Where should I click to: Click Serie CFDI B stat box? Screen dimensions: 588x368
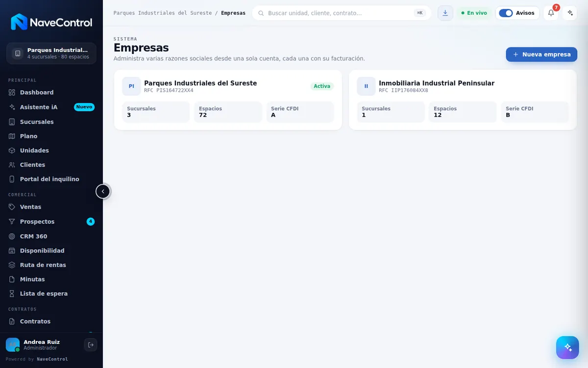(535, 112)
